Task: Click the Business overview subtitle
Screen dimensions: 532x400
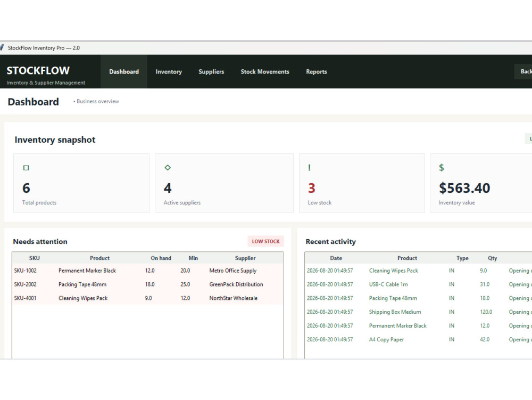Action: (96, 101)
